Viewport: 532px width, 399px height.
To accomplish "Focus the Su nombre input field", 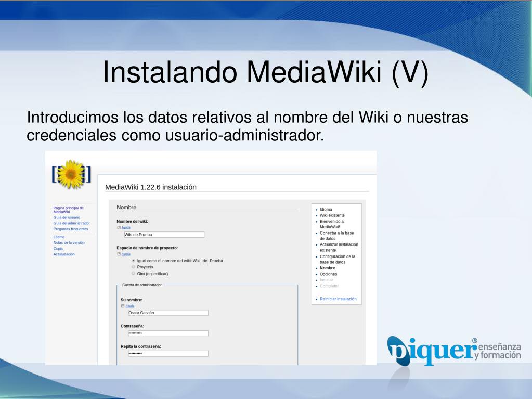I will 168,313.
